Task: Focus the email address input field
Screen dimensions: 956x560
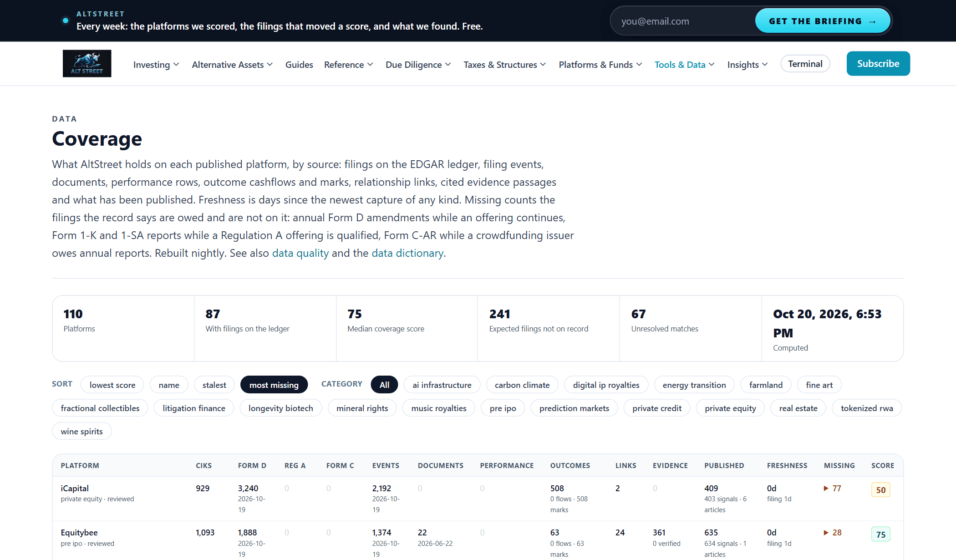Action: pos(683,21)
